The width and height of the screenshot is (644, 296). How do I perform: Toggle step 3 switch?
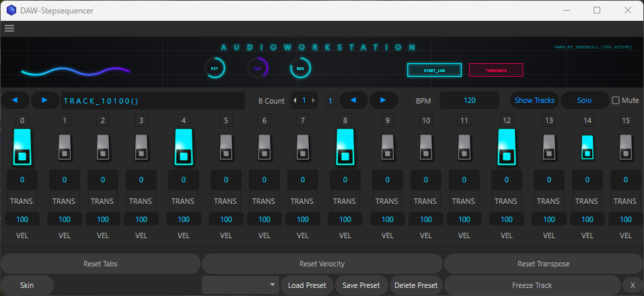click(x=141, y=147)
